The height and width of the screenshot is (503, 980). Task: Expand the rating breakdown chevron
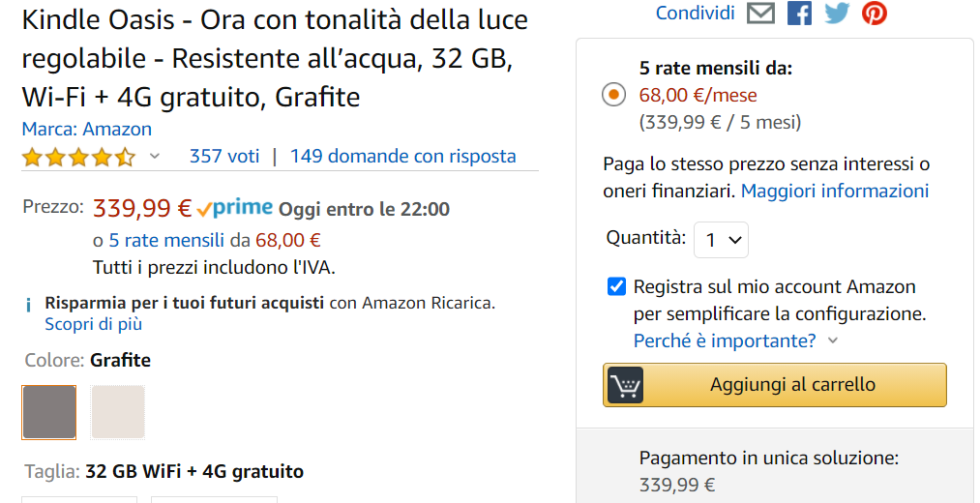pos(154,157)
